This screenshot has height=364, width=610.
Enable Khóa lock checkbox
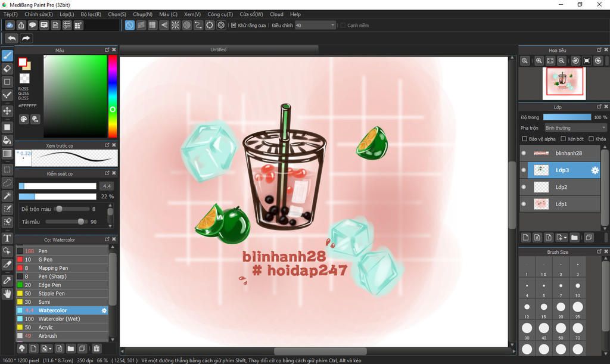(591, 139)
